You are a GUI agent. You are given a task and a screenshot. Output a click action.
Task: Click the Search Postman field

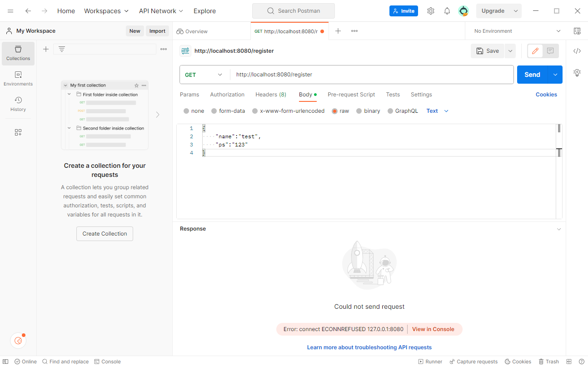[x=294, y=11]
